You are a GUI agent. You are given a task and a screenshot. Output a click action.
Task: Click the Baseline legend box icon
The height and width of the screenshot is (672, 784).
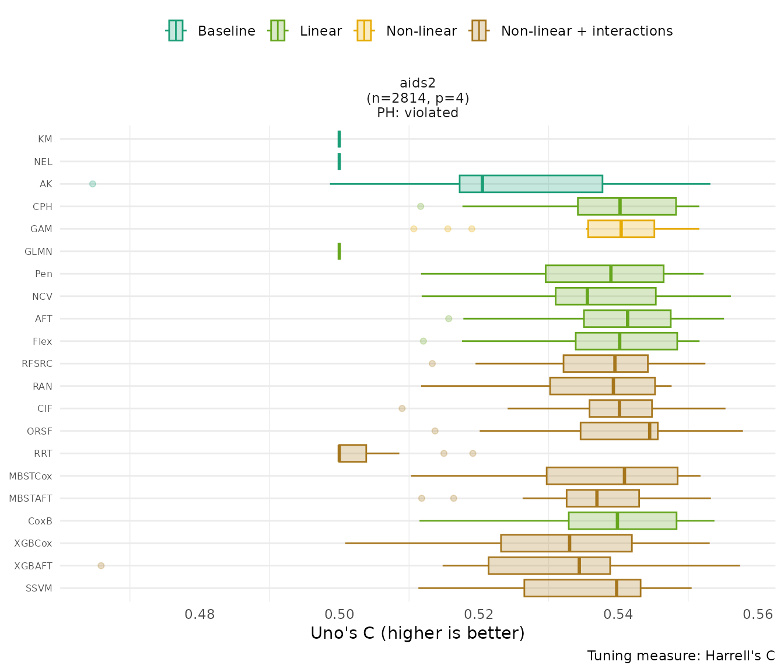point(176,31)
